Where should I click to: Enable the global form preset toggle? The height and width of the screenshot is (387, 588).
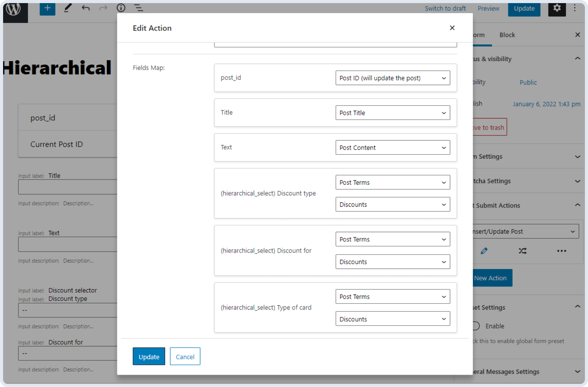pos(474,326)
